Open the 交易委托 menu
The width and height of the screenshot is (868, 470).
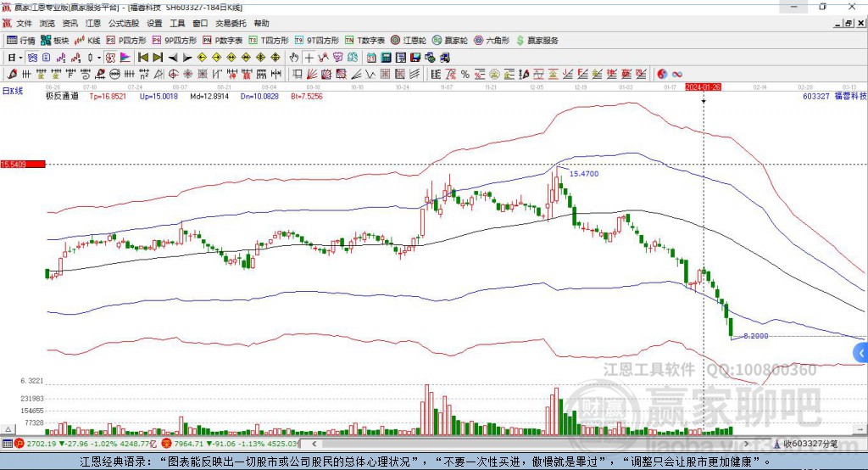click(x=231, y=23)
